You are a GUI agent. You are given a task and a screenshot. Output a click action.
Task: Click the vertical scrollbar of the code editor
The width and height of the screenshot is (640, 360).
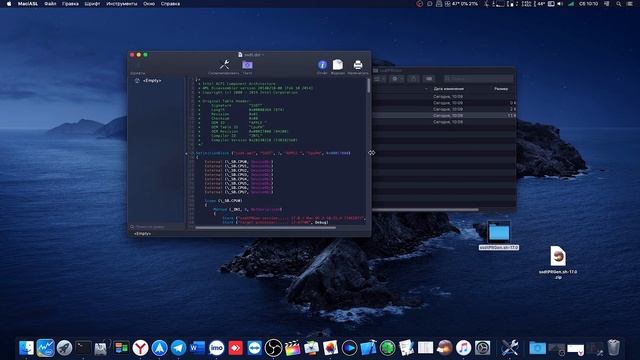pos(369,85)
